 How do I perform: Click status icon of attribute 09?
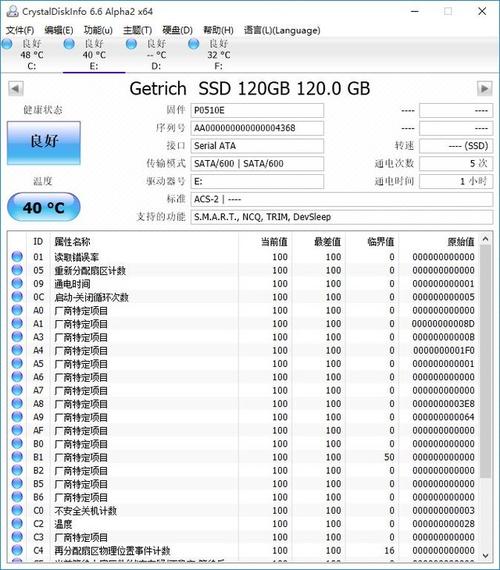tap(17, 284)
